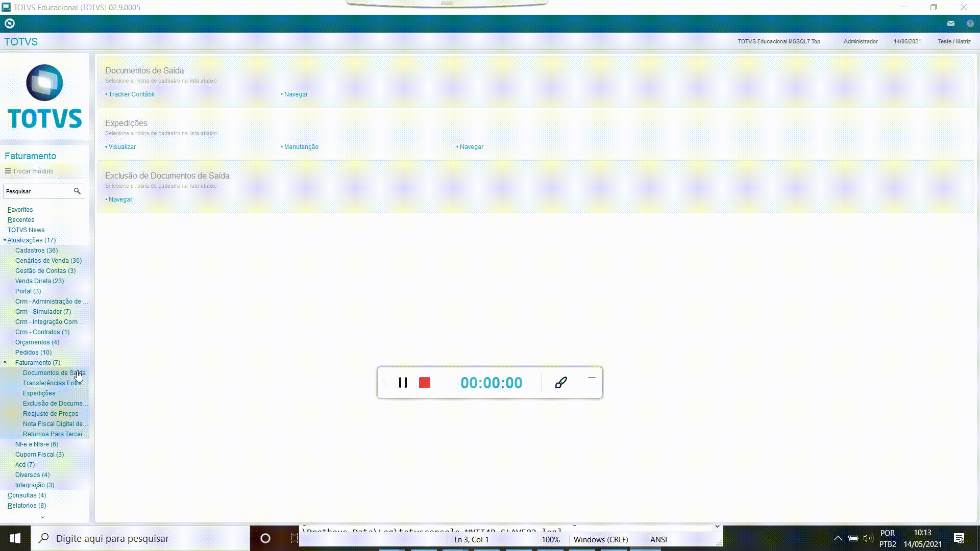This screenshot has width=980, height=551.
Task: Click the Trocar módulo hamburger icon
Action: point(8,171)
